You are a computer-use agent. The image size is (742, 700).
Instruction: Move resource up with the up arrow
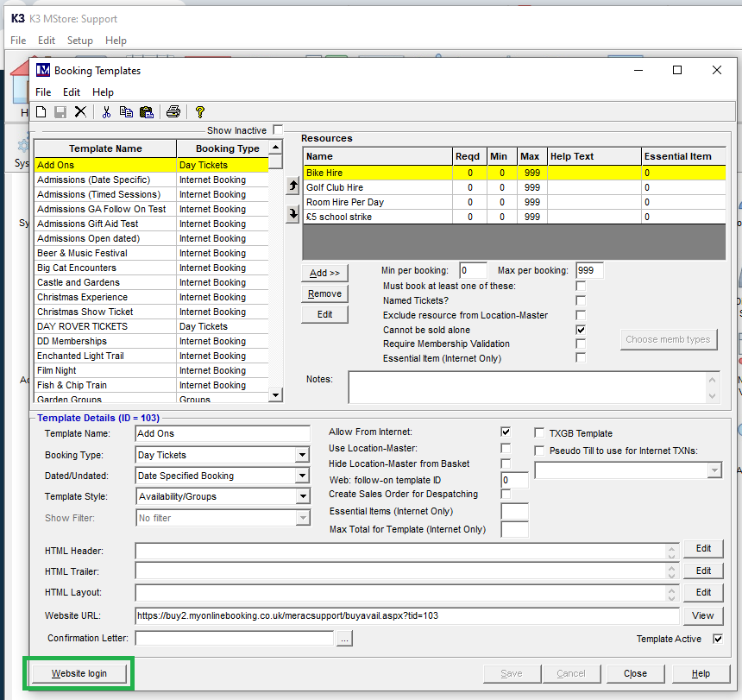(x=292, y=186)
